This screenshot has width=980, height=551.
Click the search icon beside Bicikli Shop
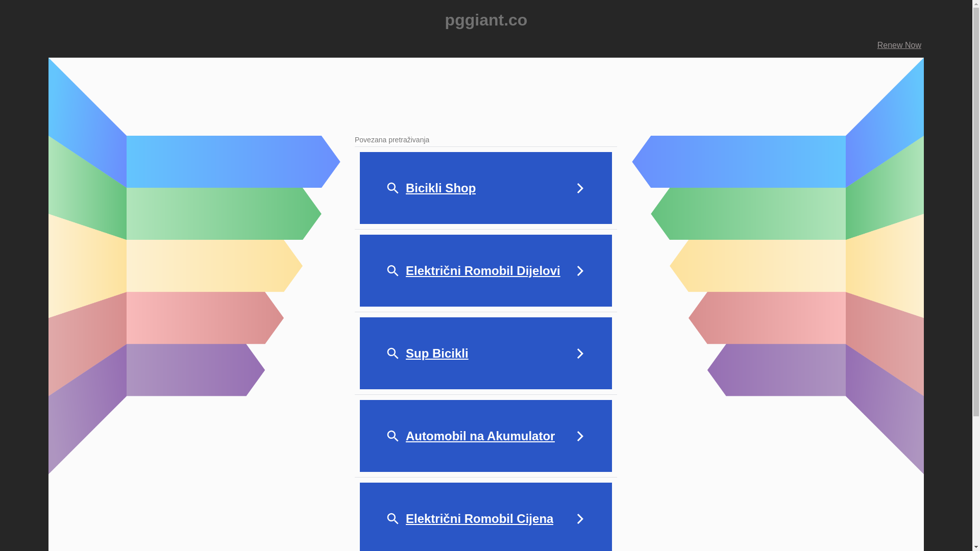click(393, 188)
